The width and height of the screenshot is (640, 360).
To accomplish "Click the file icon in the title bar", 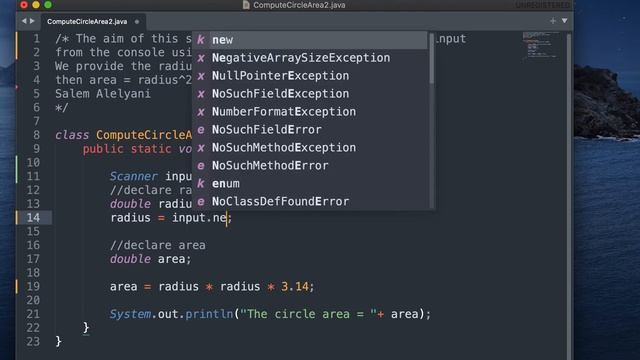I will 246,5.
